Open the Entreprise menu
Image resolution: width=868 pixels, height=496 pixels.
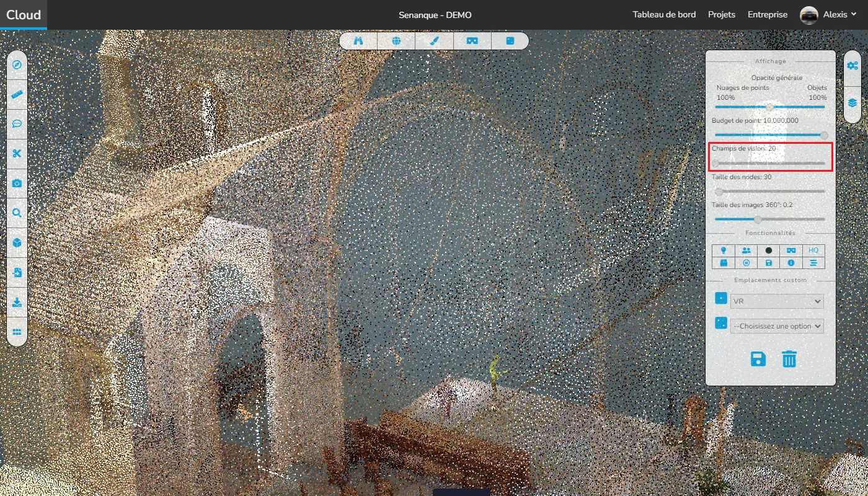point(768,15)
